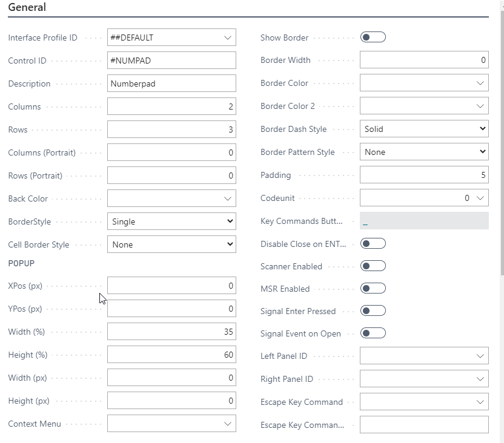Click the Description Numberpad field
Screen dimensions: 504x443
[x=171, y=84]
